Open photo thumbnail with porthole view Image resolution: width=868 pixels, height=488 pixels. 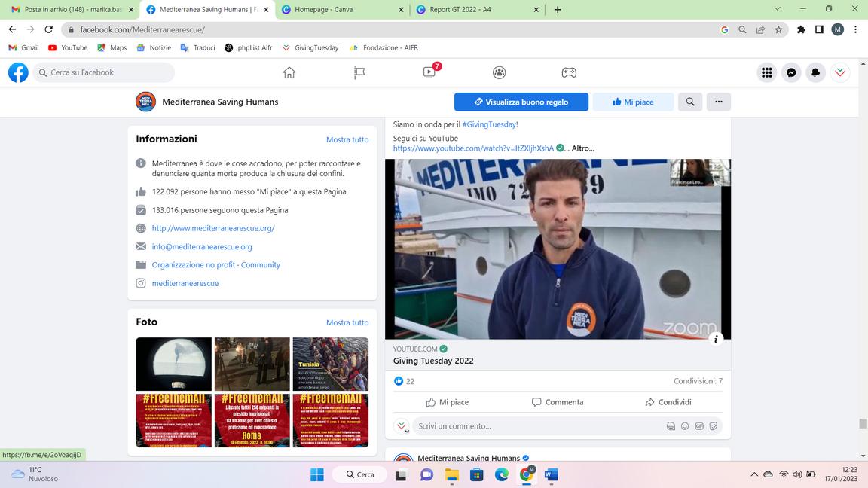pos(174,364)
